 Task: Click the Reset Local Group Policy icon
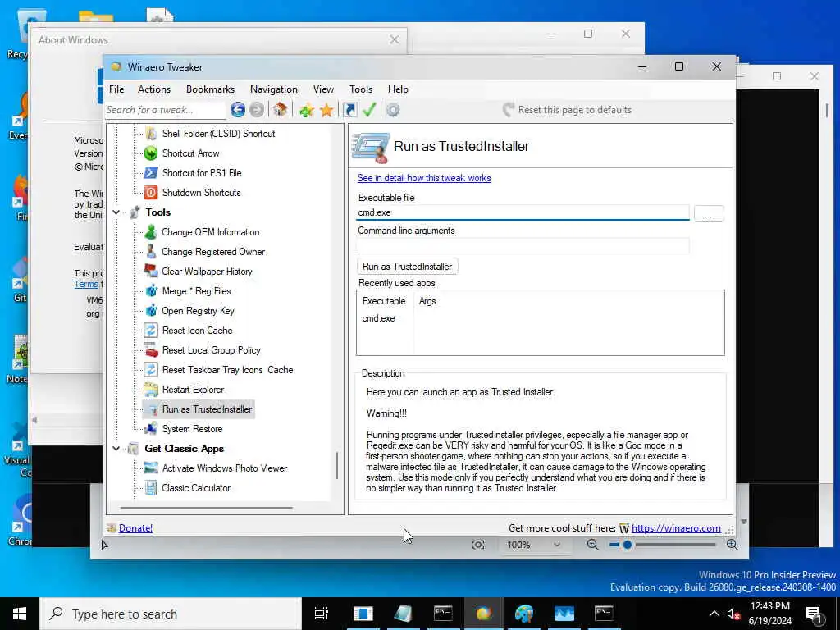click(151, 349)
